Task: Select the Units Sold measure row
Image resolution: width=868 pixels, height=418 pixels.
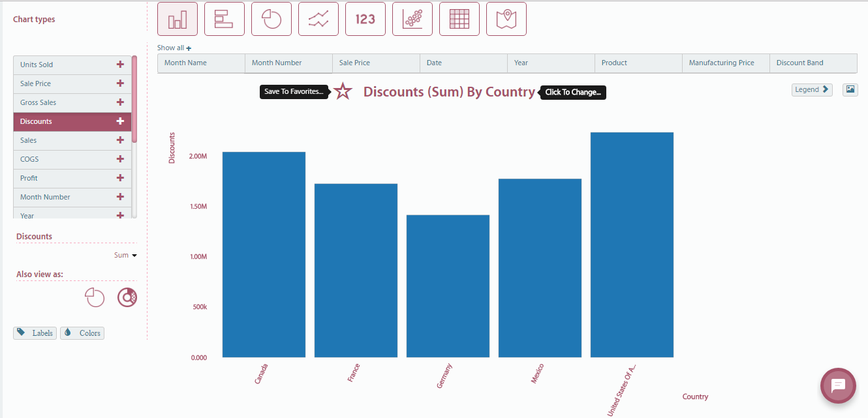Action: tap(72, 65)
